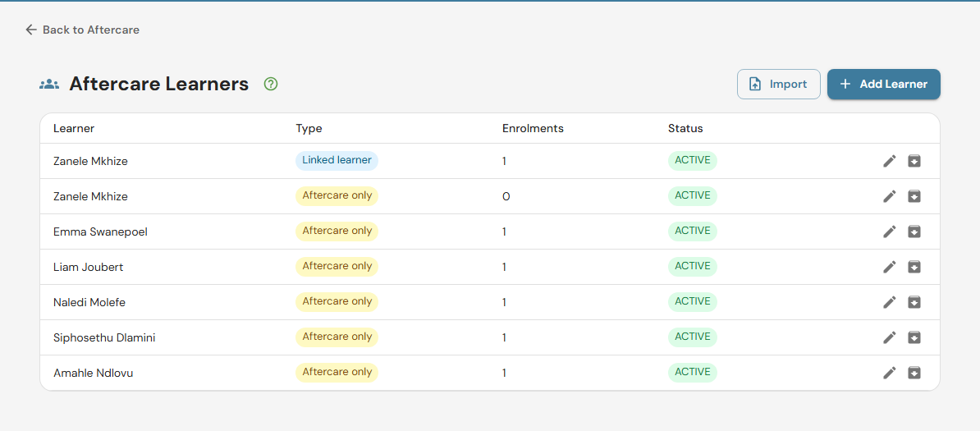The image size is (980, 431).
Task: Click Aftercare only badge for Emma Swanepoel
Action: 337,231
